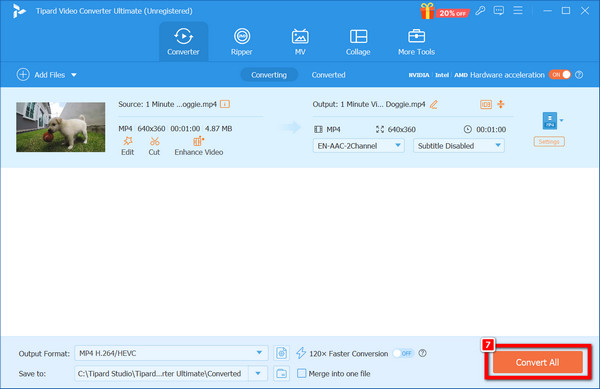Open the Cut scissors tool
Image resolution: width=600 pixels, height=389 pixels.
[154, 146]
